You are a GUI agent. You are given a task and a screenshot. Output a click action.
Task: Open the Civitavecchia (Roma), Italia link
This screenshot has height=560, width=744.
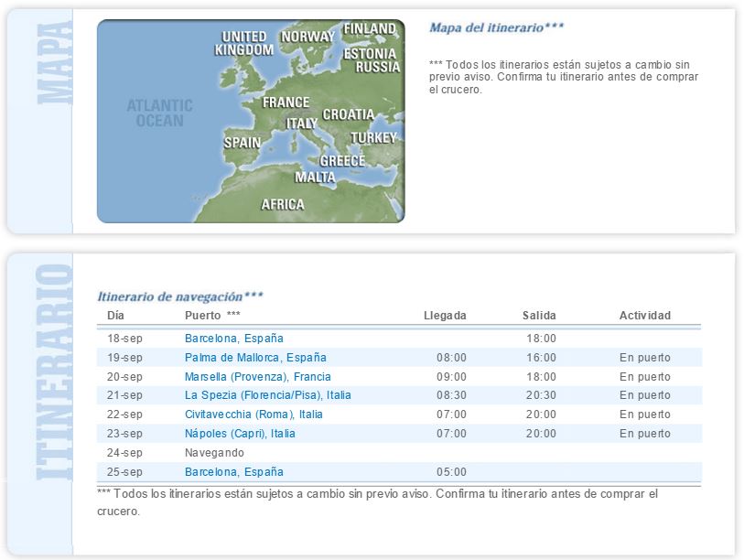pyautogui.click(x=253, y=415)
